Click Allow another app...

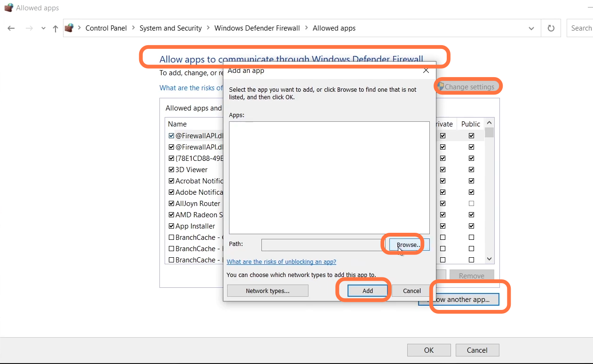tap(459, 300)
